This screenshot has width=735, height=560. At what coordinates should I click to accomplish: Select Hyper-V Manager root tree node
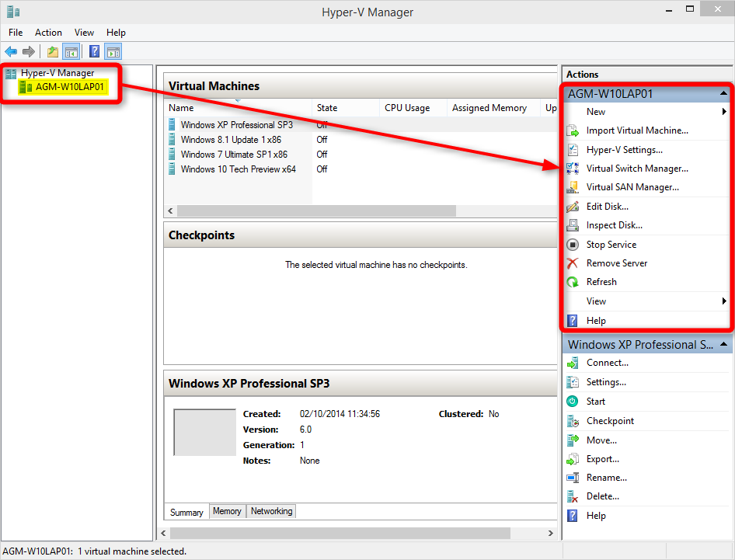57,73
